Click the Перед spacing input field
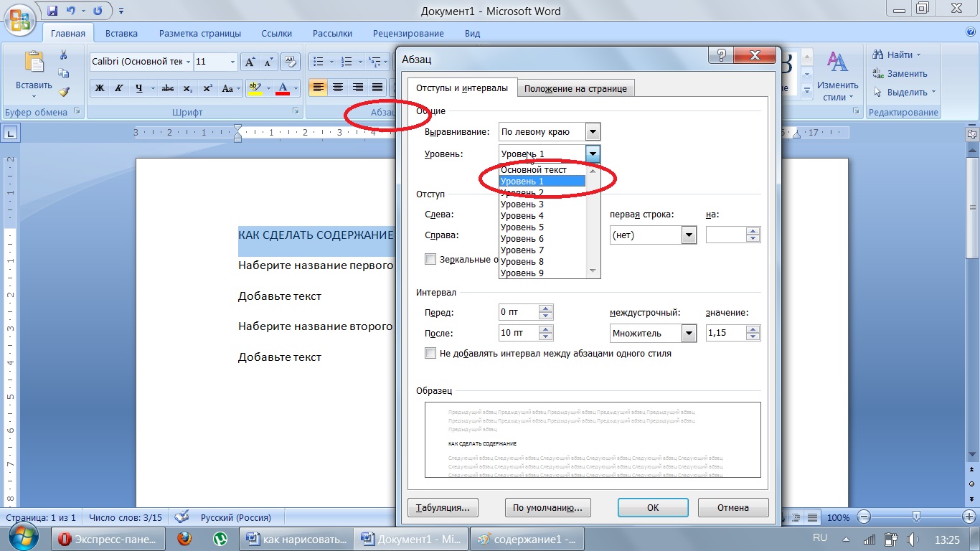This screenshot has height=551, width=980. 519,312
